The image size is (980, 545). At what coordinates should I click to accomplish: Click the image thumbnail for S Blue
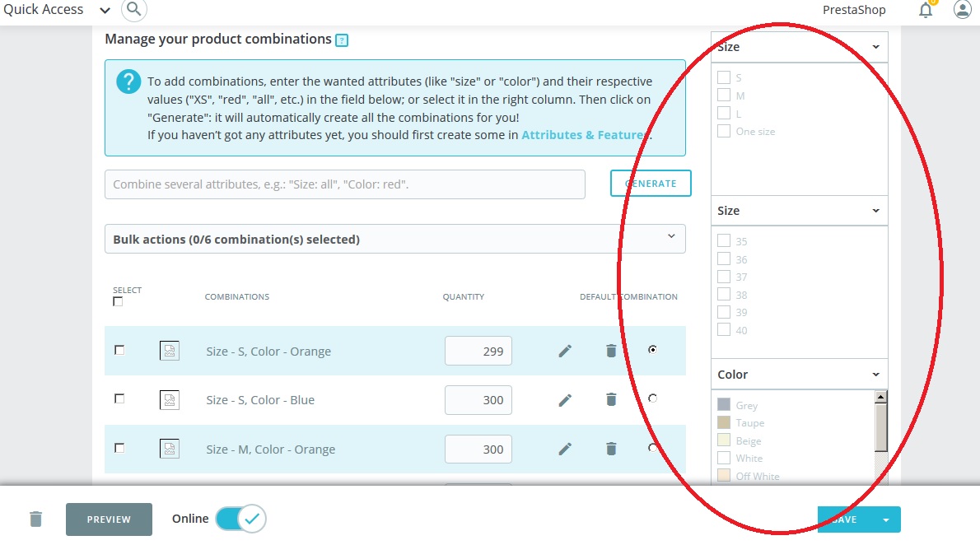click(x=170, y=399)
